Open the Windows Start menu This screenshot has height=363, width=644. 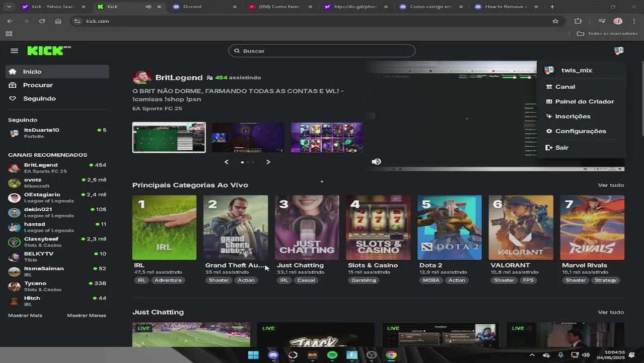coord(253,355)
